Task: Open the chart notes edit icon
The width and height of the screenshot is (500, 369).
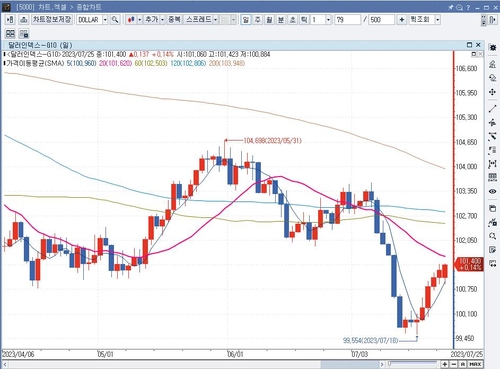Action: point(492,250)
